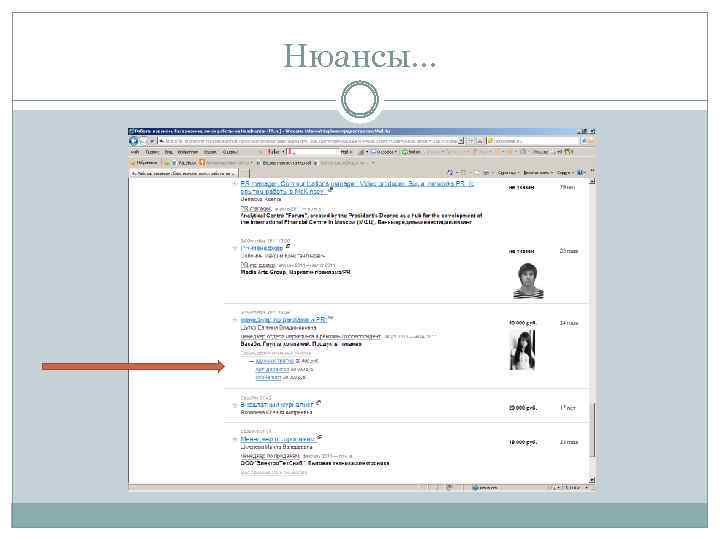
Task: Open the first menu bar item Файл
Action: pos(135,152)
